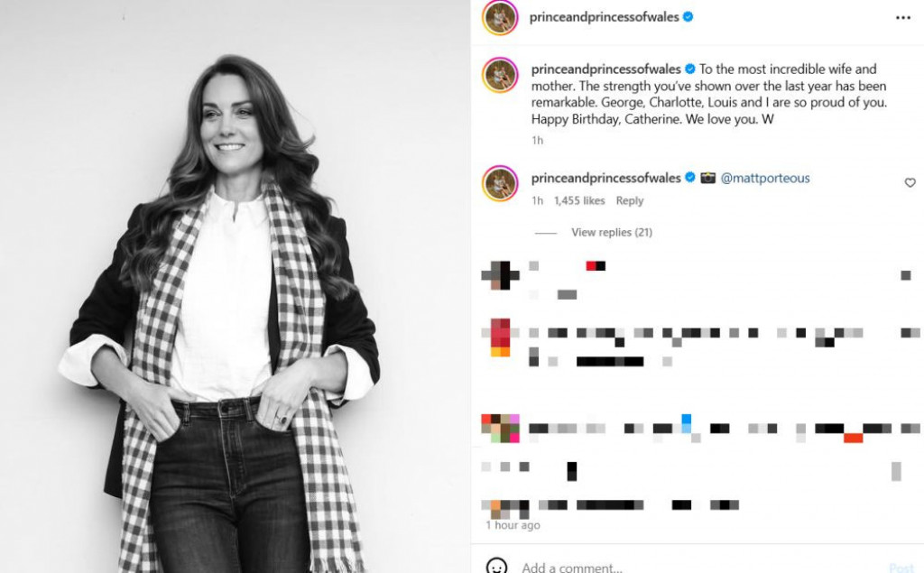Open princeandprincessofwales username in header
This screenshot has height=573, width=924.
[x=604, y=17]
